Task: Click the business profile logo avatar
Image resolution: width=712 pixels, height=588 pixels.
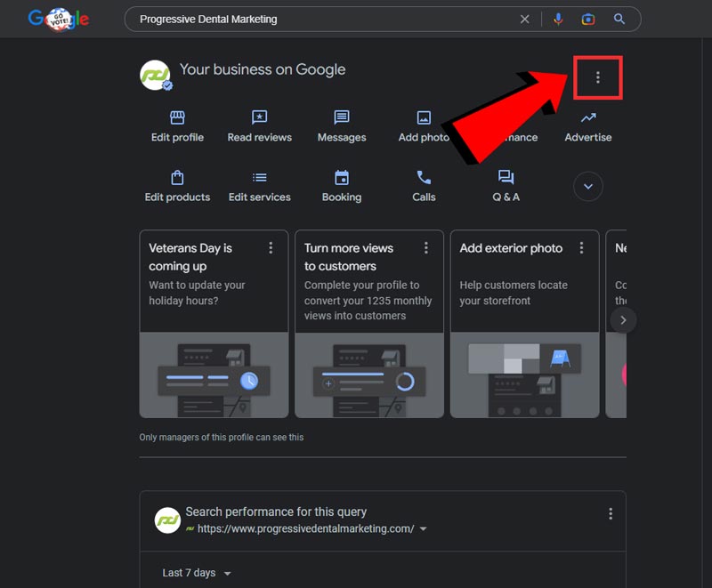Action: click(x=155, y=76)
